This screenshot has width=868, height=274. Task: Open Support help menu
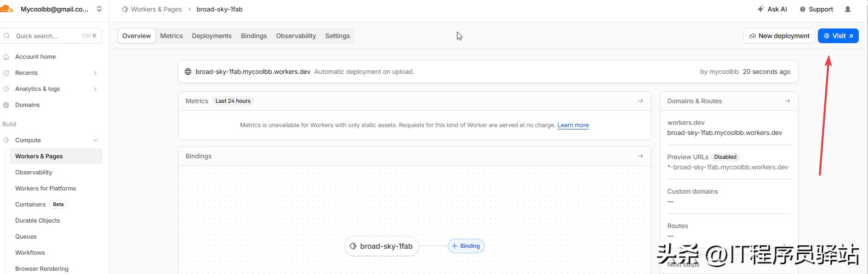tap(817, 9)
